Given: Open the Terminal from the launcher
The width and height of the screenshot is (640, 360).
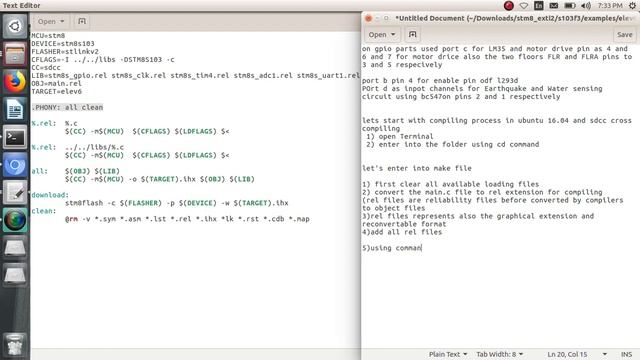Looking at the screenshot, I should tap(15, 137).
